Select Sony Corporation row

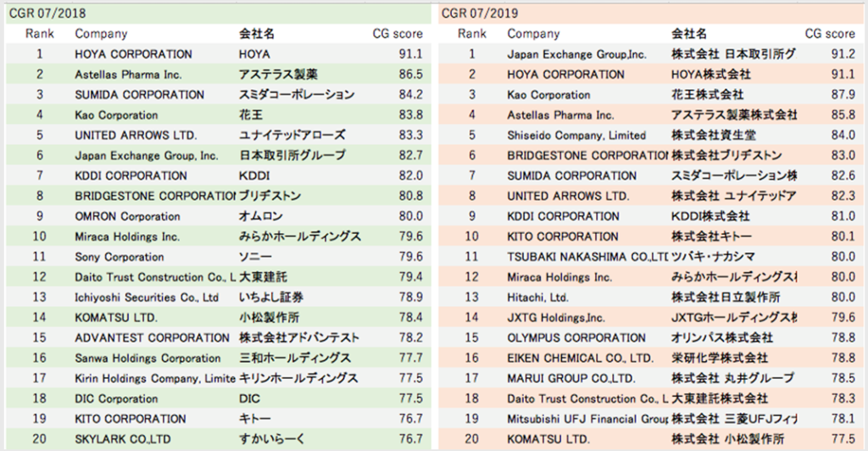point(218,257)
